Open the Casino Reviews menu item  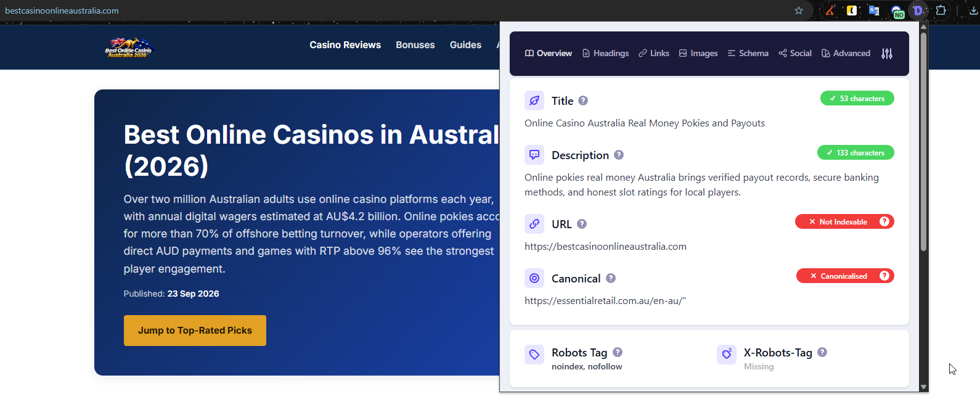(345, 45)
